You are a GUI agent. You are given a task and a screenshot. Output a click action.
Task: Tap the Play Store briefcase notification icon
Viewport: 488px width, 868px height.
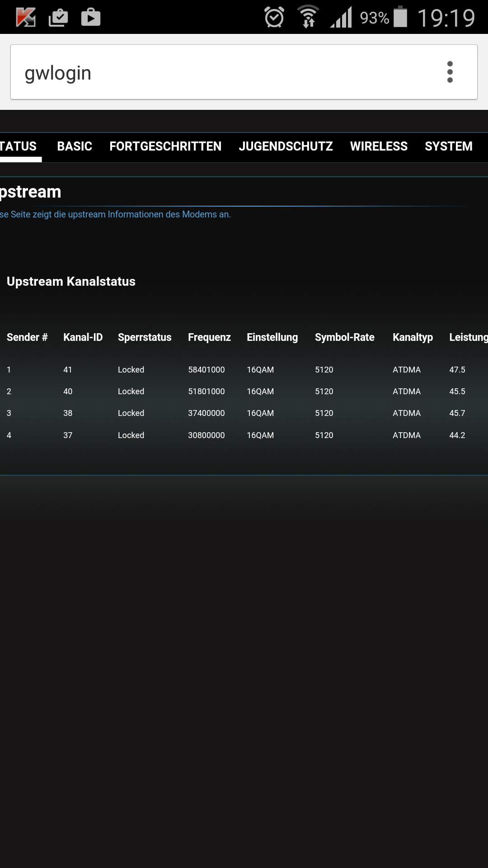(91, 18)
